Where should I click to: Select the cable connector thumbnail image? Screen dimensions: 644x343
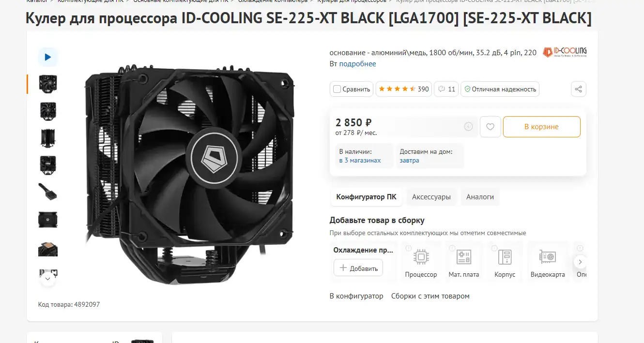pos(48,193)
